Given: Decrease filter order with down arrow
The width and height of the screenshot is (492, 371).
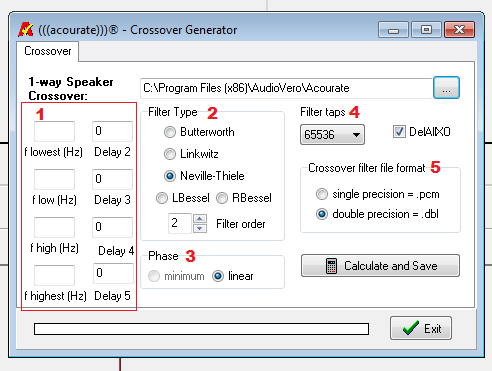Looking at the screenshot, I should coord(200,228).
